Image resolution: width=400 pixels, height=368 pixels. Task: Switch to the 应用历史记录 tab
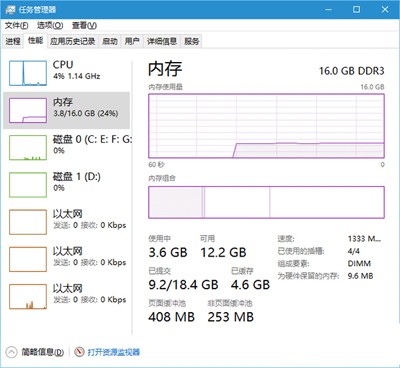73,41
